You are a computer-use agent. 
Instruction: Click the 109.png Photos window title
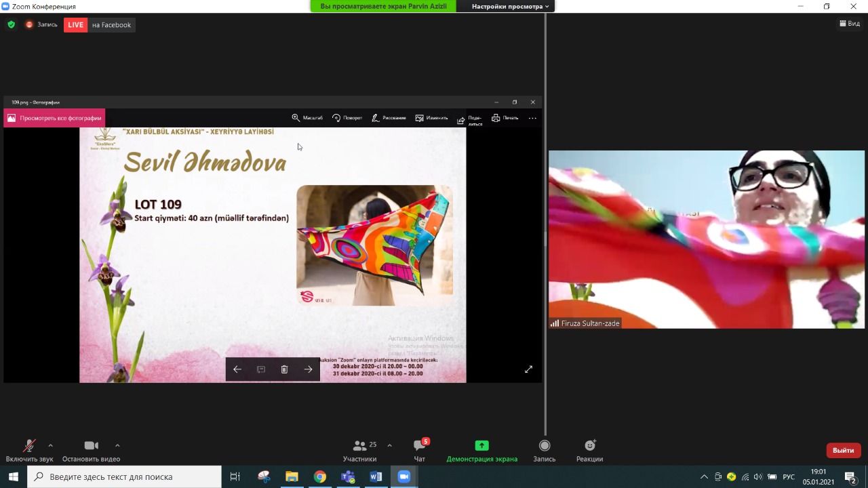click(35, 102)
